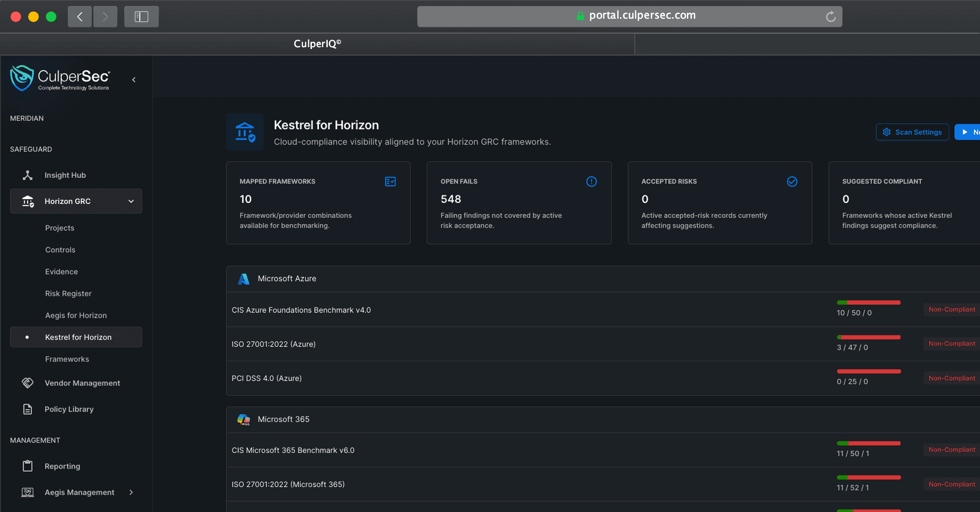Click the address bar padlock icon
This screenshot has height=512, width=980.
coord(580,16)
